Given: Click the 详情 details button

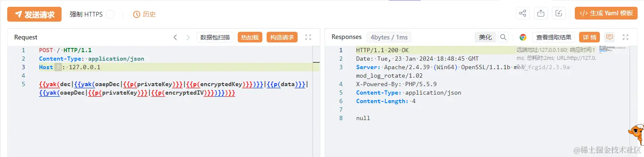Looking at the screenshot, I should (x=589, y=37).
